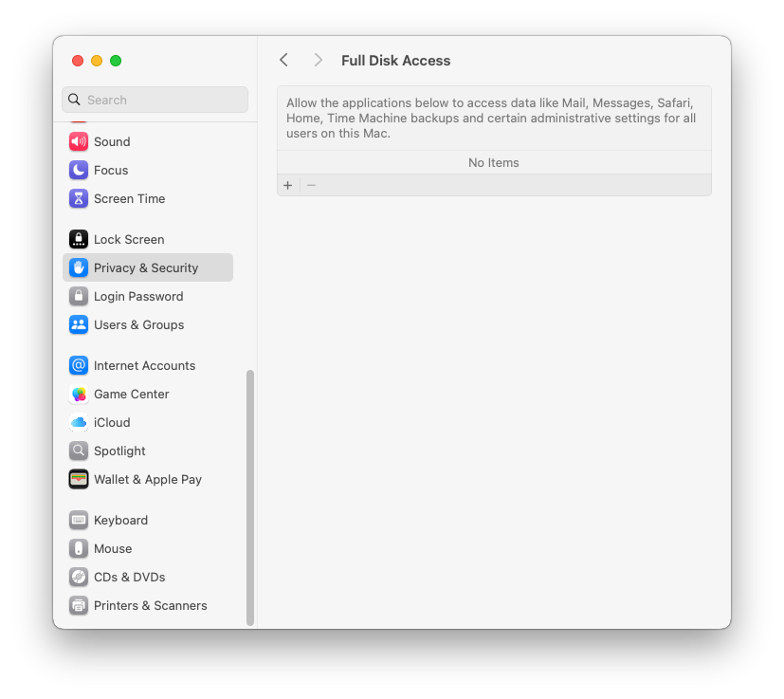Click the sidebar vertical scrollbar
This screenshot has width=784, height=699.
[250, 498]
